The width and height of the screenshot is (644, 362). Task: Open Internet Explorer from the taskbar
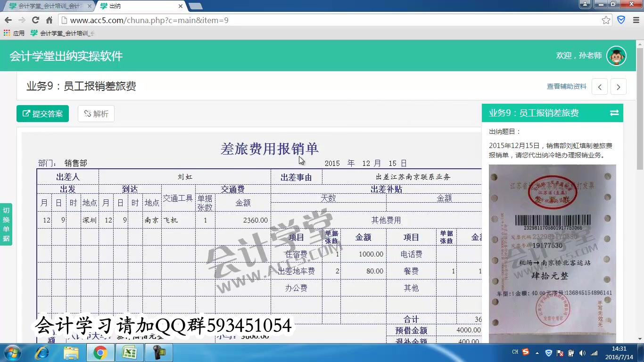tap(42, 353)
